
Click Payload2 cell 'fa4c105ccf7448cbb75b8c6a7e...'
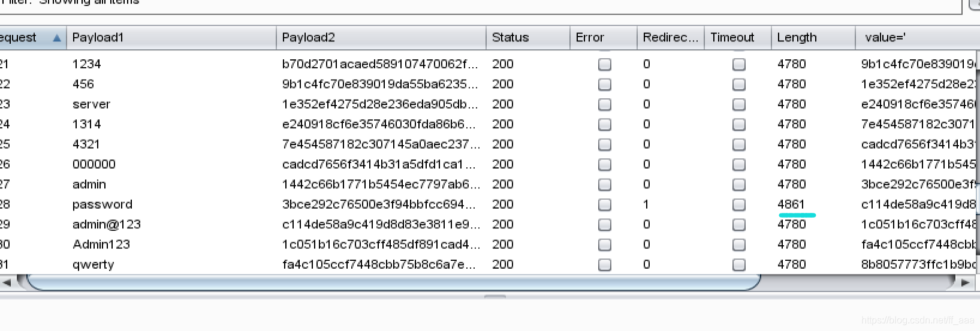click(x=379, y=264)
